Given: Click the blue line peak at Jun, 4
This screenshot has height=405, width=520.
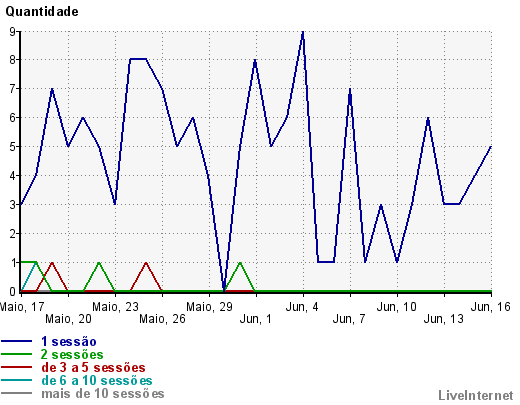Looking at the screenshot, I should [x=303, y=32].
